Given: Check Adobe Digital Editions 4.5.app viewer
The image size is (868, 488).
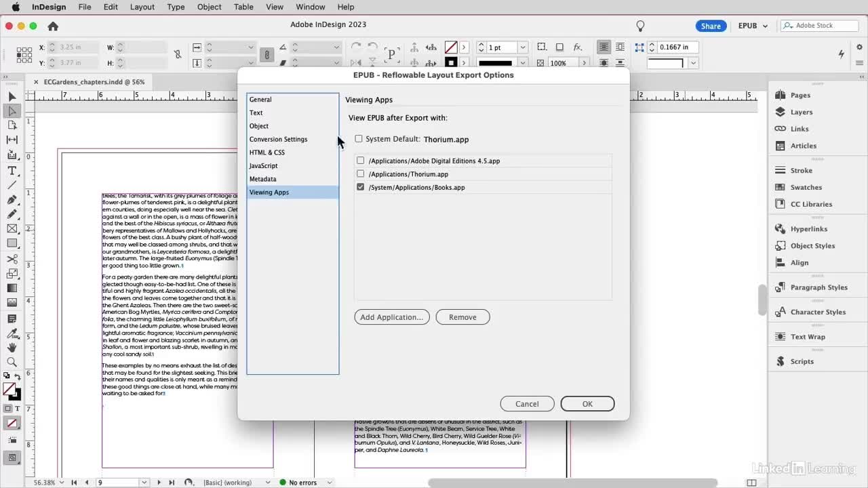Looking at the screenshot, I should click(x=361, y=161).
